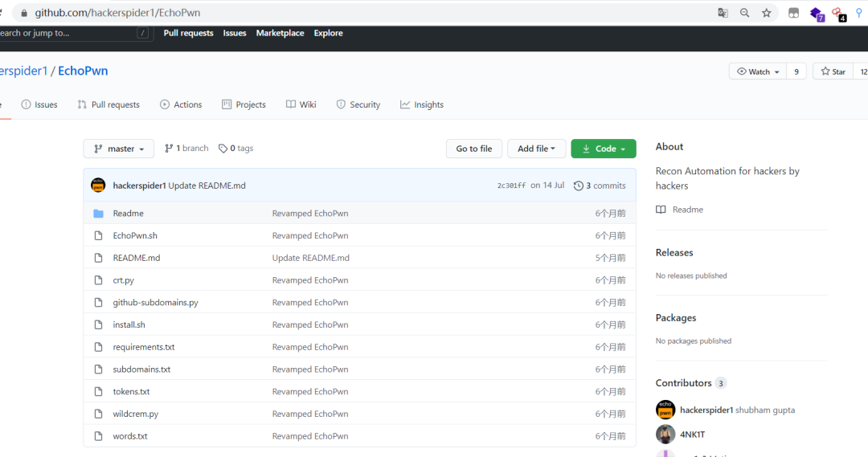Switch to the Issues tab
This screenshot has height=457, width=868.
pos(39,104)
